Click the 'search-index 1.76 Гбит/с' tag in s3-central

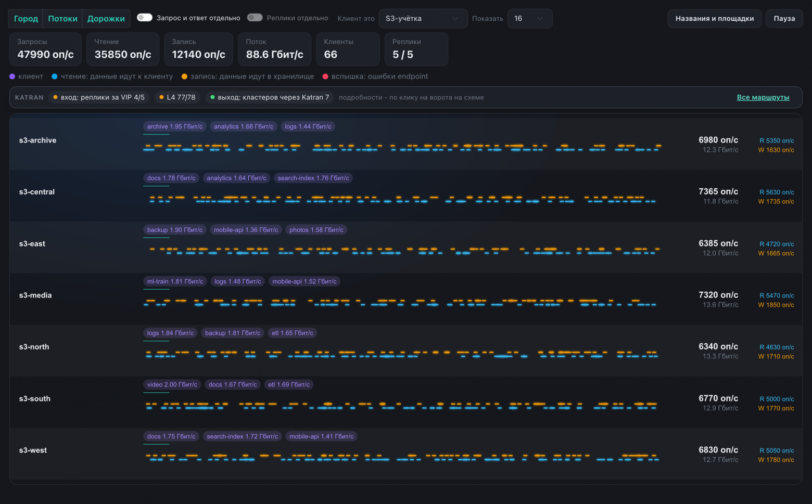click(313, 178)
